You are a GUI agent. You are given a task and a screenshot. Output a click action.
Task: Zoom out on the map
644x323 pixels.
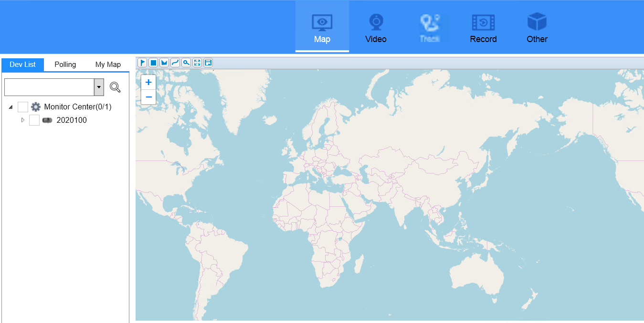coord(148,97)
